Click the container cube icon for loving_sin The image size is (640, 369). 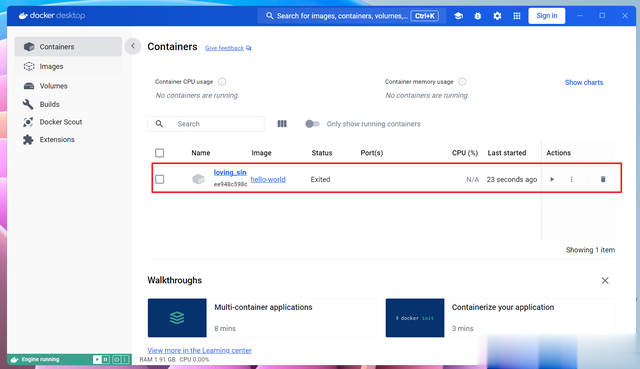[198, 179]
